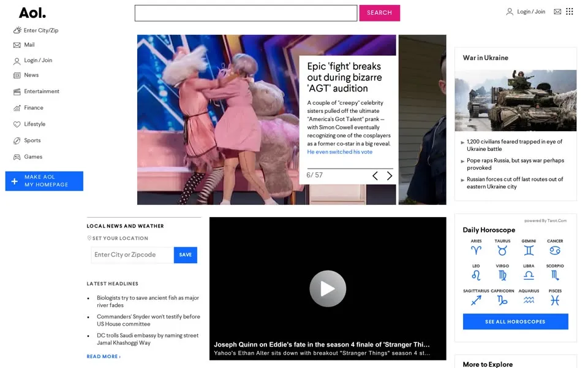Image resolution: width=588 pixels, height=368 pixels.
Task: Open Games in the sidebar
Action: click(33, 156)
